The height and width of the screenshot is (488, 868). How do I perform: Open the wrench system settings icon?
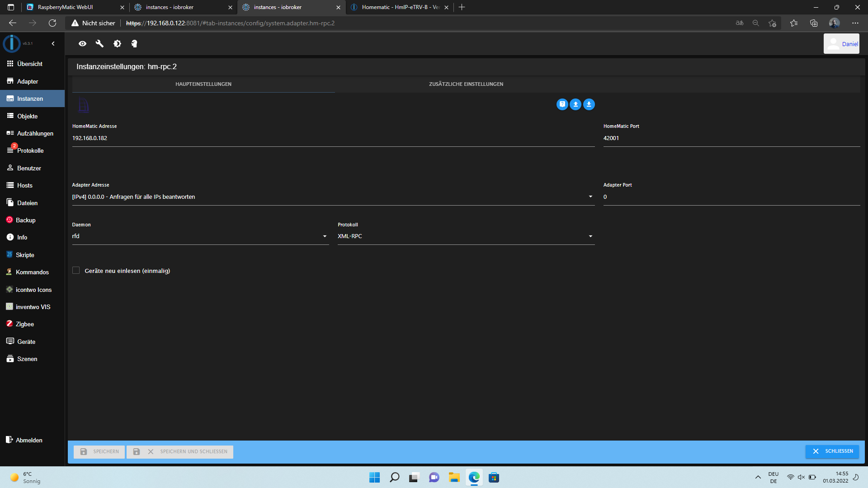[x=100, y=44]
